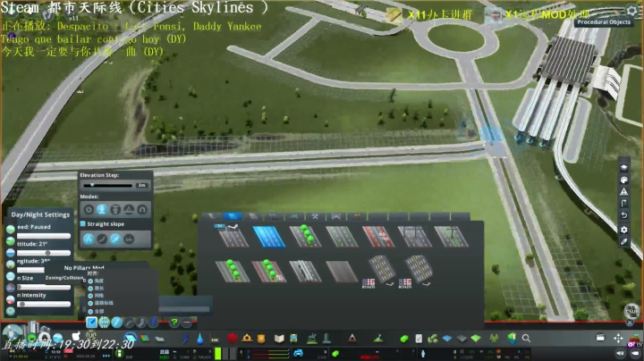Image resolution: width=644 pixels, height=361 pixels.
Task: Open the zoning green block icon
Action: point(404,339)
